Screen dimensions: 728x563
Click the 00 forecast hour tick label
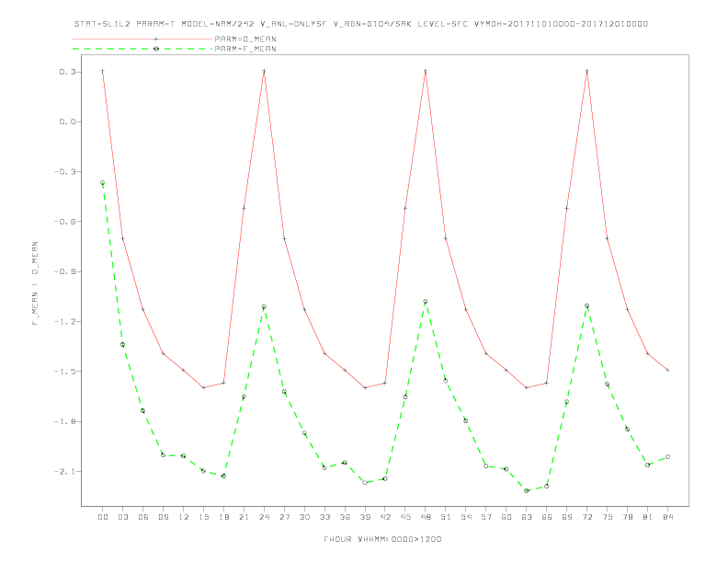pos(103,517)
